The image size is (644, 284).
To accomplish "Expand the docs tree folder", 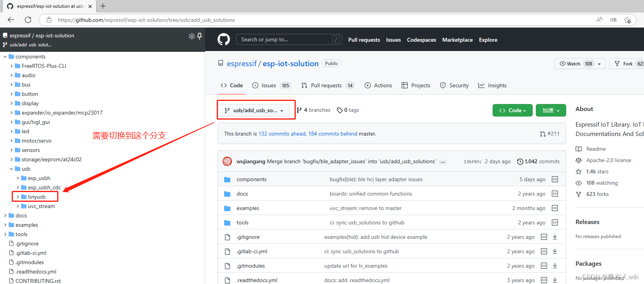I will [x=5, y=215].
